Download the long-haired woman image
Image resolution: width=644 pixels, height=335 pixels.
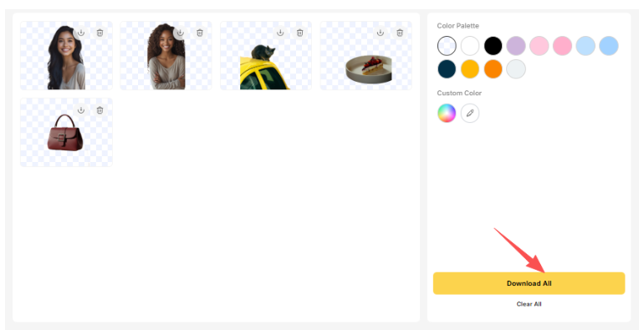(81, 33)
